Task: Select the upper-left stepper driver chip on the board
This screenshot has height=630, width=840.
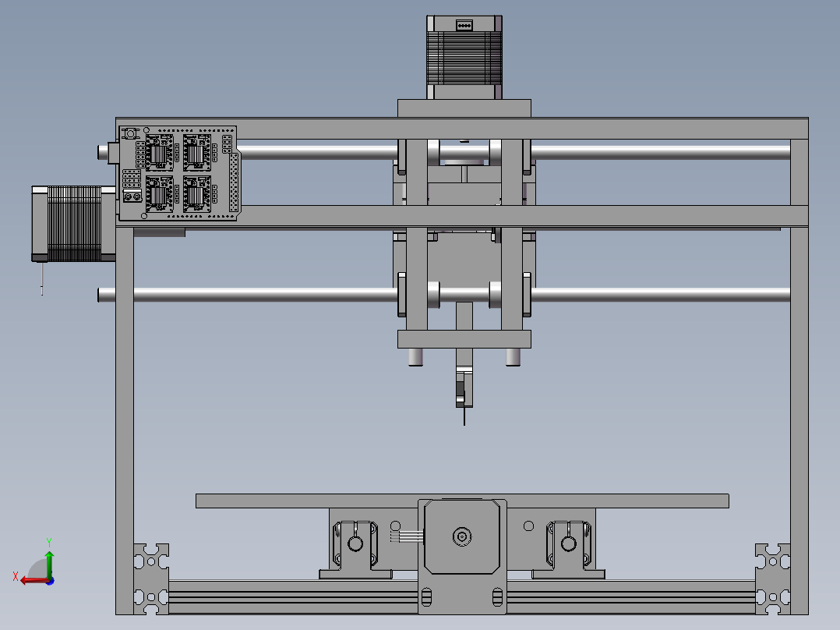Action: (159, 153)
